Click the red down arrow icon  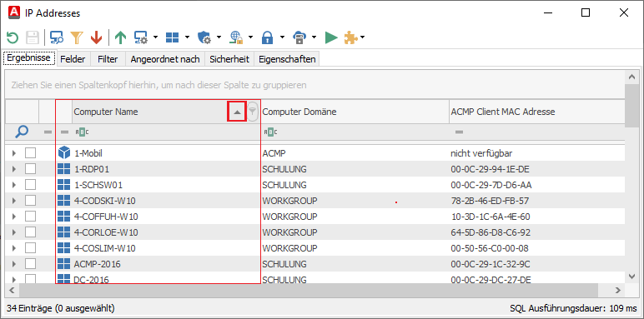tap(96, 37)
